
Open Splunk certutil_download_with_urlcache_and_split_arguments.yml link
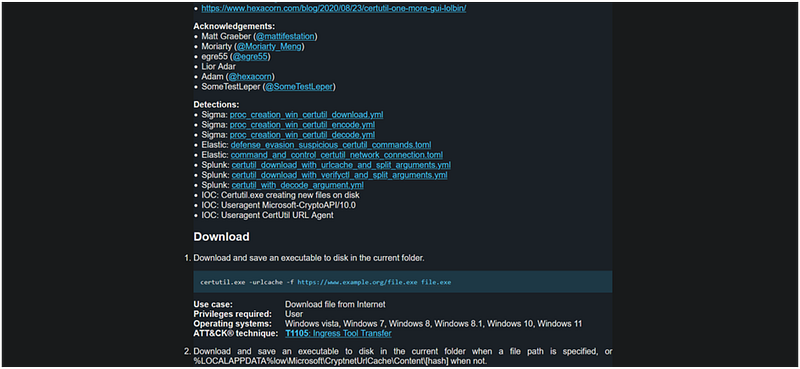(341, 165)
